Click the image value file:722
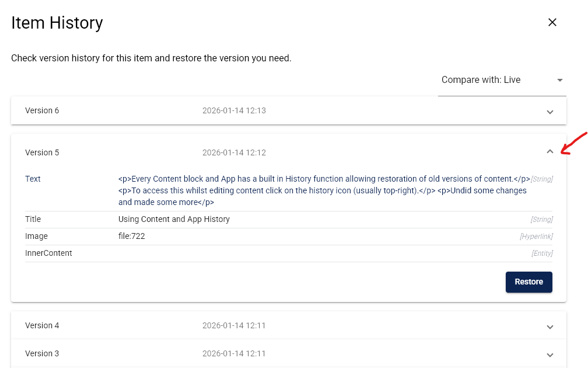Screen dimensions: 588x368 [x=131, y=236]
